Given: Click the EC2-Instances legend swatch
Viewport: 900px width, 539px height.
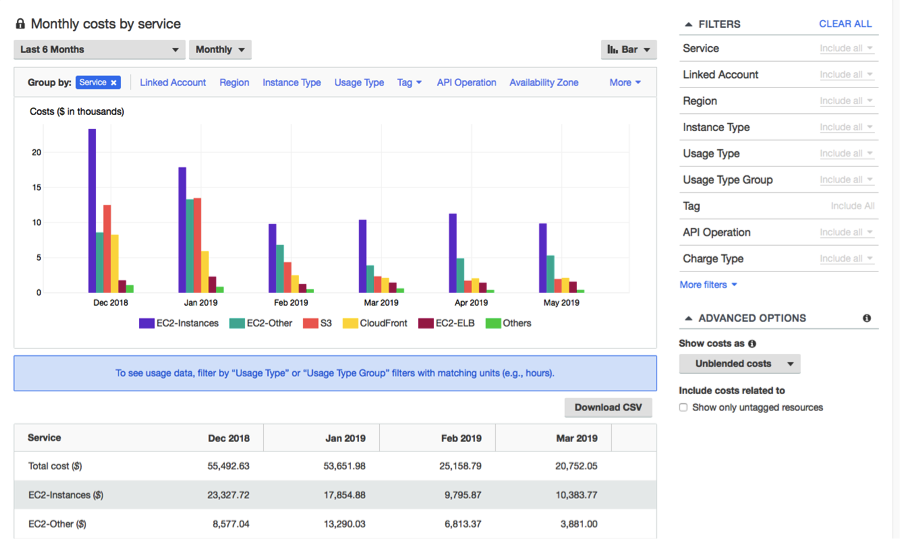Looking at the screenshot, I should pyautogui.click(x=147, y=323).
